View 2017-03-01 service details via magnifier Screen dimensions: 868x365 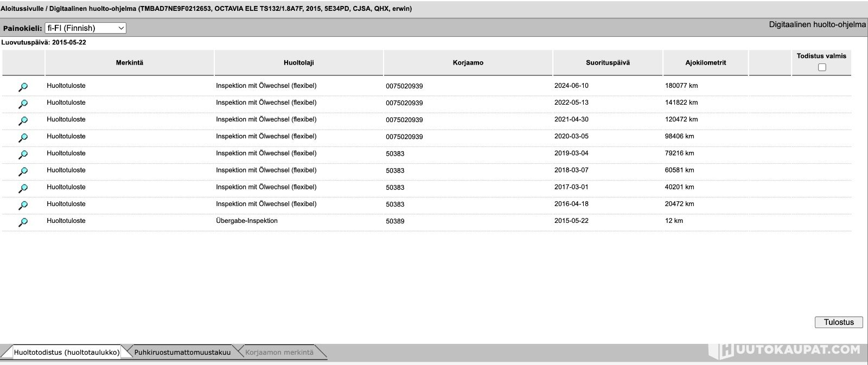click(x=23, y=188)
